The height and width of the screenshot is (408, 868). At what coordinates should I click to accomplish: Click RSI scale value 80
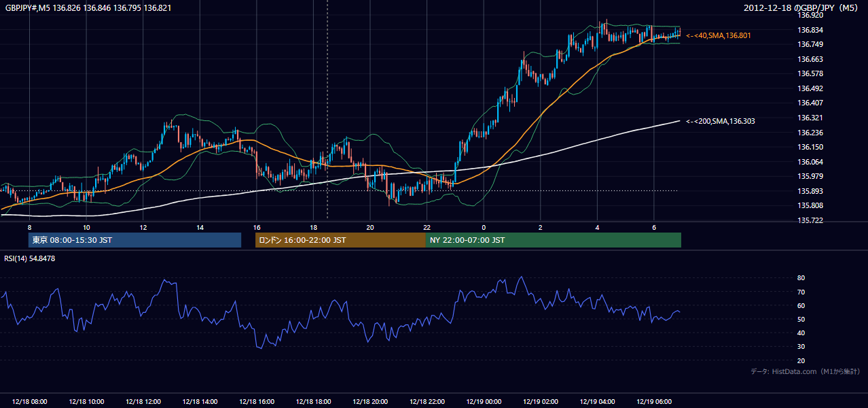(x=801, y=278)
